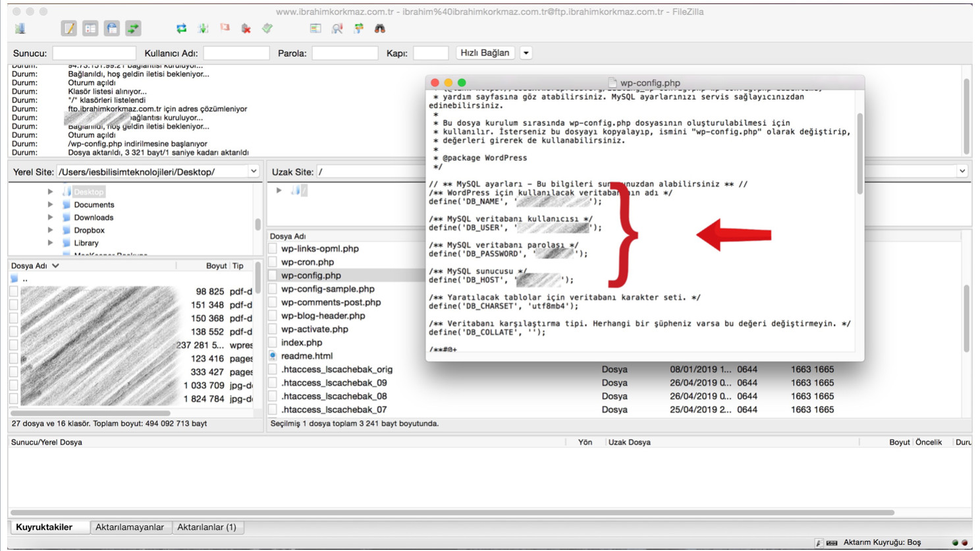Toggle the local directory tree display
980x551 pixels.
click(90, 28)
